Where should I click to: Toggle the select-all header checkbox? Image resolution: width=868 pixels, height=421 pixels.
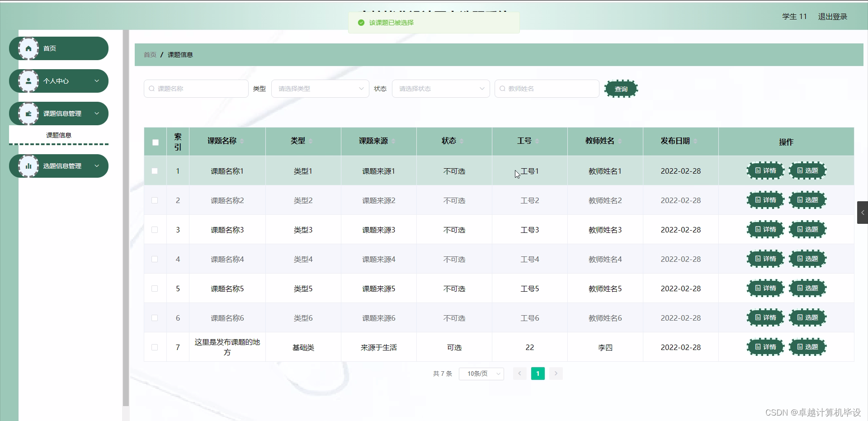click(x=156, y=142)
